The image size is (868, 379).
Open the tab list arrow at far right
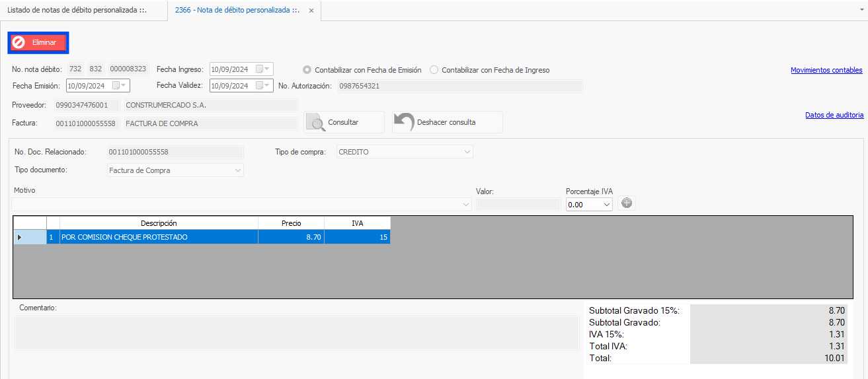point(858,11)
